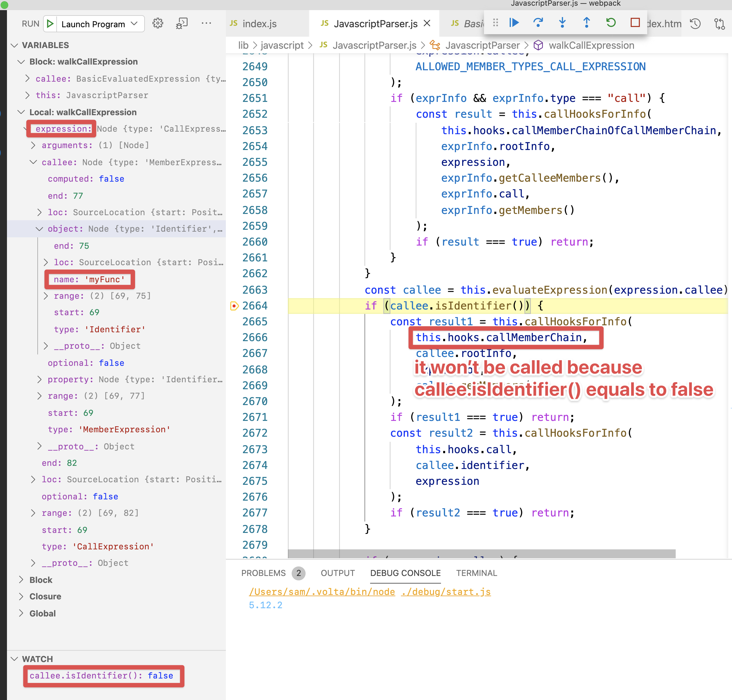Step into the function call
The height and width of the screenshot is (700, 732).
[562, 23]
